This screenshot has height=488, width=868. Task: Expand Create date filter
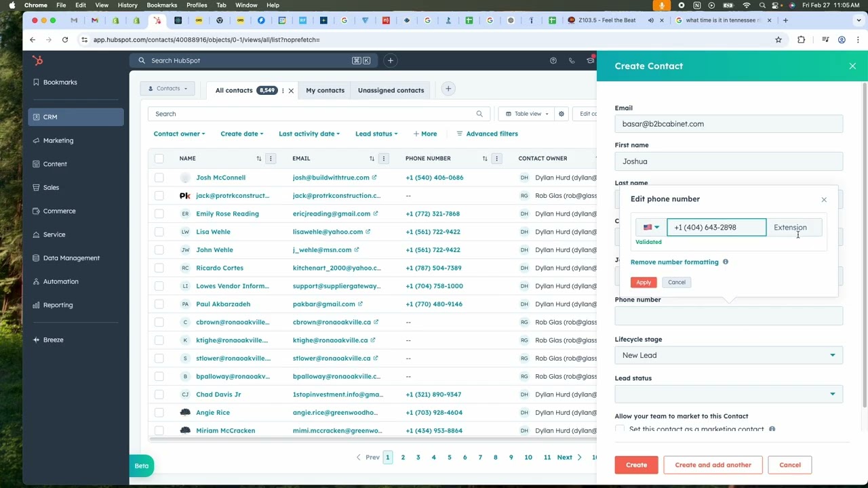click(x=241, y=134)
